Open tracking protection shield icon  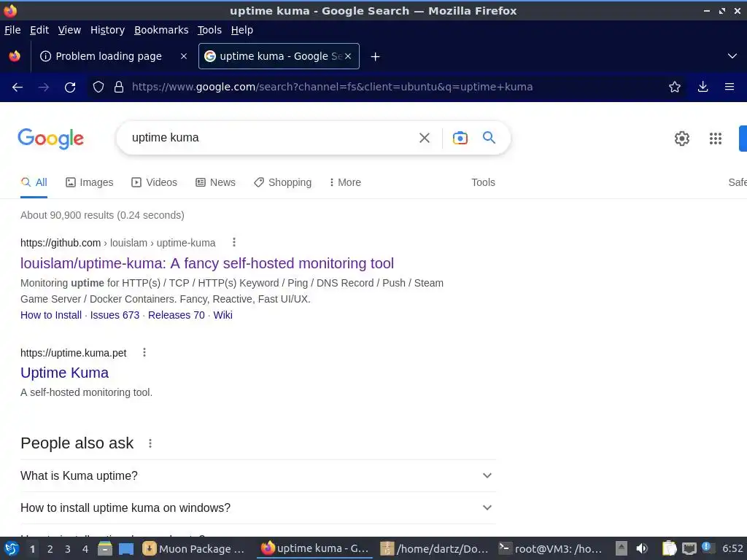tap(98, 87)
